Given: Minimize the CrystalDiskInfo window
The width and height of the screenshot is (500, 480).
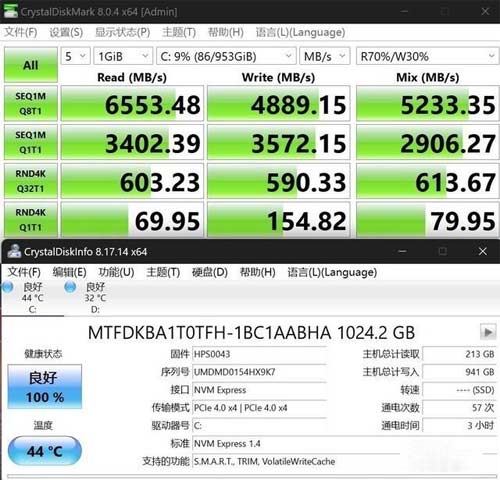Looking at the screenshot, I should pyautogui.click(x=402, y=251).
